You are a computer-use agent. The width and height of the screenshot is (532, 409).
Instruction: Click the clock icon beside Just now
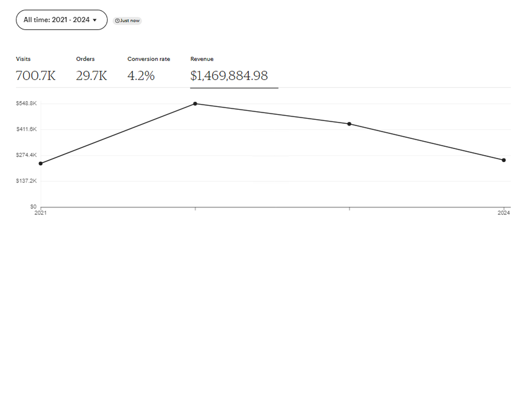117,20
